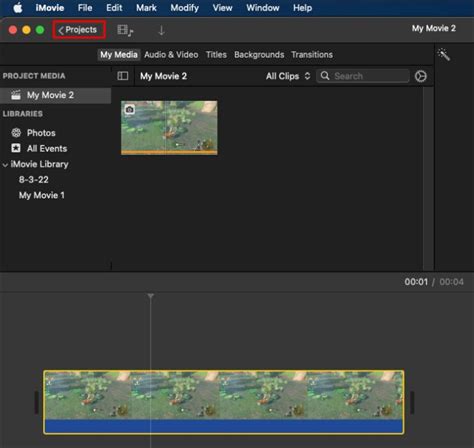The image size is (474, 448).
Task: Toggle the sidebar show/hide icon
Action: click(123, 76)
